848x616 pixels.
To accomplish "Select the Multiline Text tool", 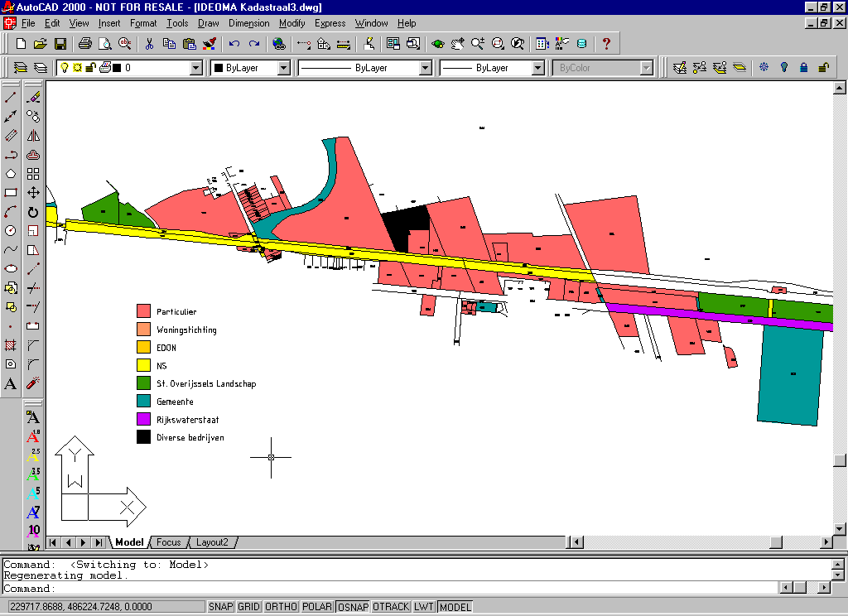I will (x=11, y=383).
